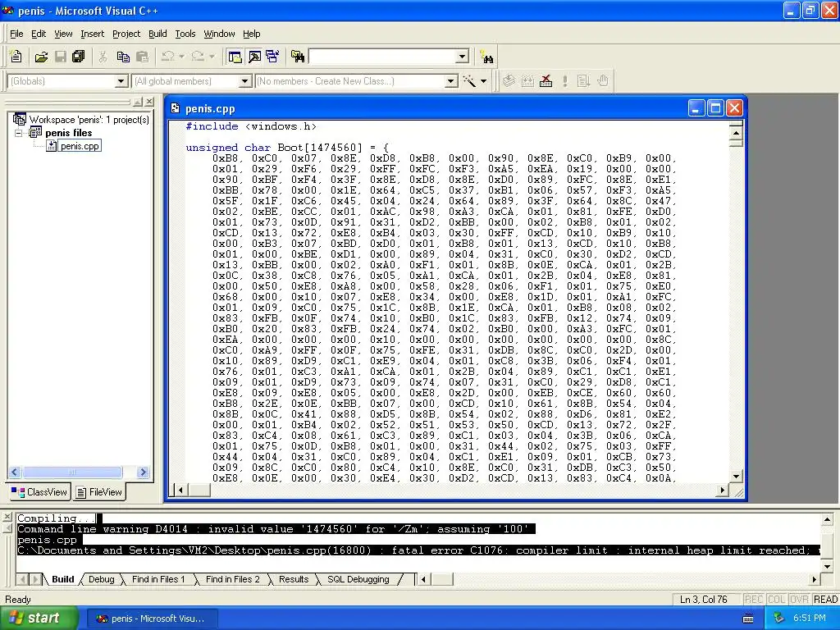This screenshot has width=840, height=630.
Task: Toggle the Output pane toolbar button
Action: (254, 57)
